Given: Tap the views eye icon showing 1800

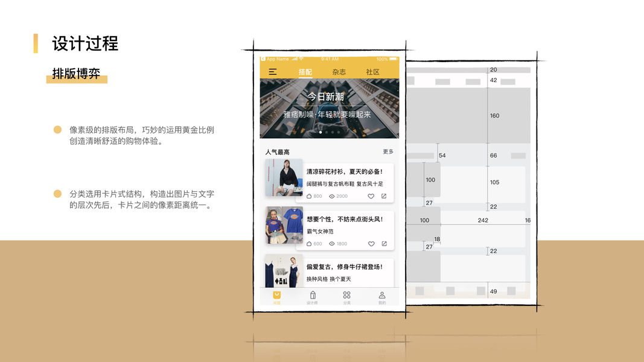Looking at the screenshot, I should (x=332, y=244).
